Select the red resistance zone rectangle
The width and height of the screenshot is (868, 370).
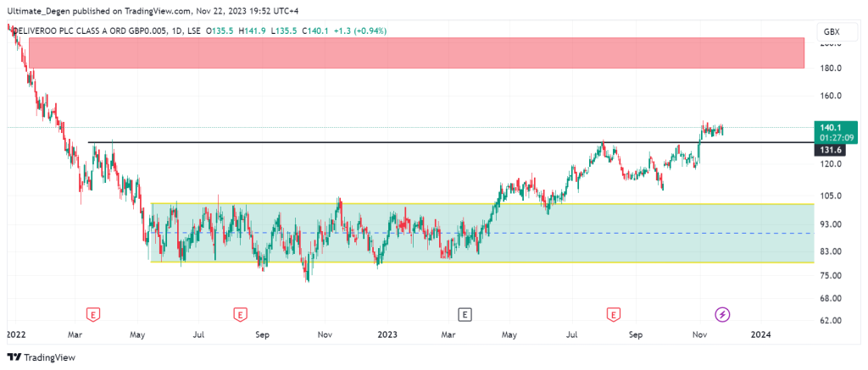416,53
